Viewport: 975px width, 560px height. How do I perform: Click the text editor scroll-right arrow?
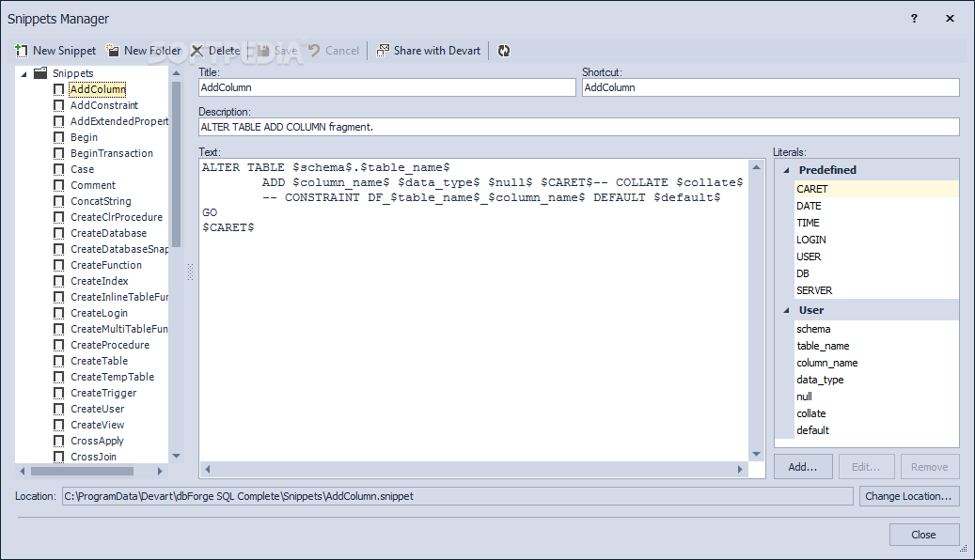[x=740, y=469]
